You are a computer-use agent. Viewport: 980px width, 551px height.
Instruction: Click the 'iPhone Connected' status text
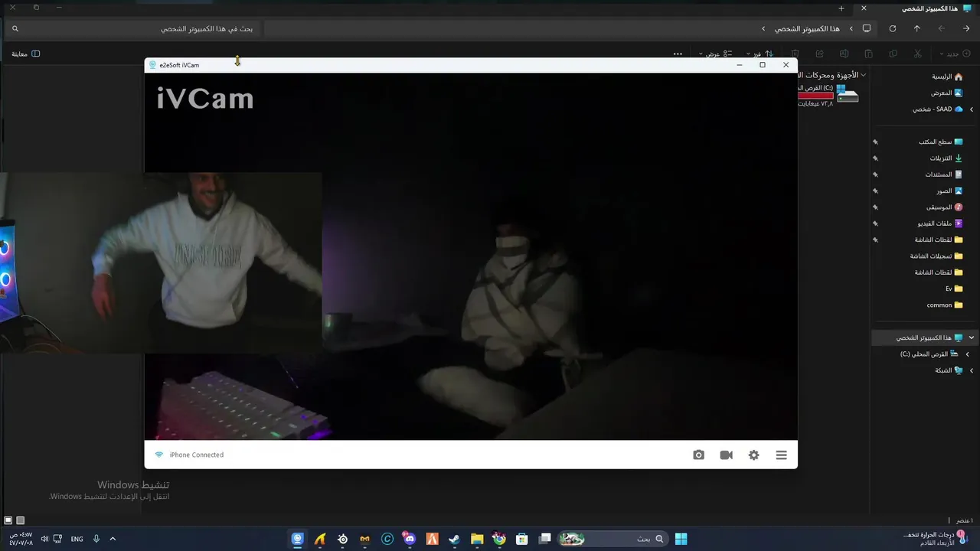(197, 455)
